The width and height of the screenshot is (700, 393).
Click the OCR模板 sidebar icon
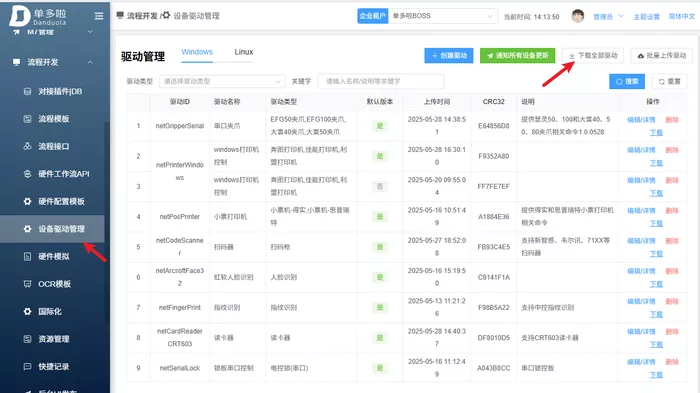pyautogui.click(x=27, y=284)
